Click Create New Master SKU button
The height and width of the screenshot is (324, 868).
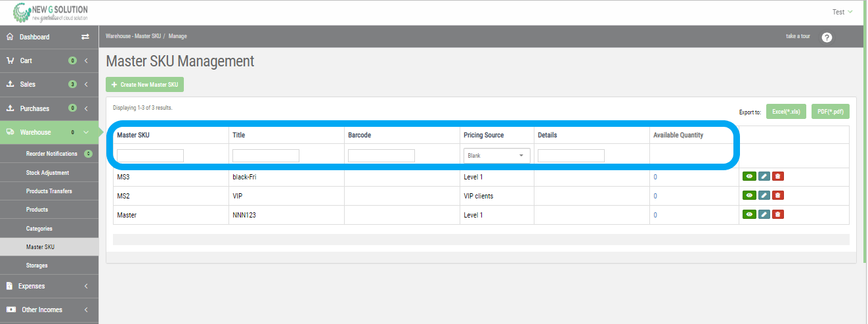(x=145, y=85)
